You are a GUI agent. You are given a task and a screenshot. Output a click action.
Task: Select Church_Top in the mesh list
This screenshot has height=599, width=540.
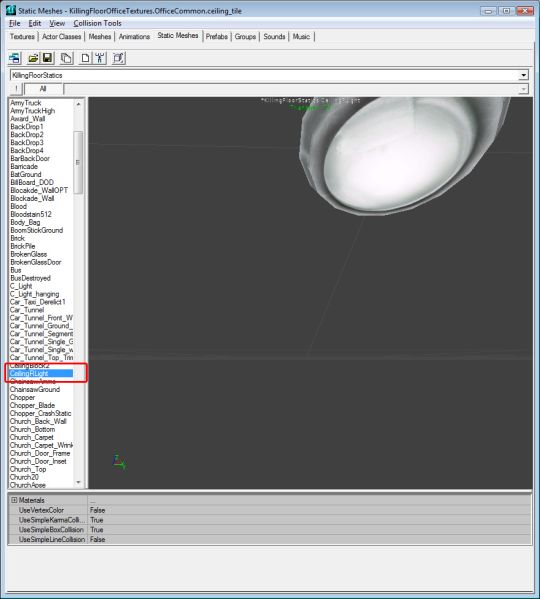28,469
